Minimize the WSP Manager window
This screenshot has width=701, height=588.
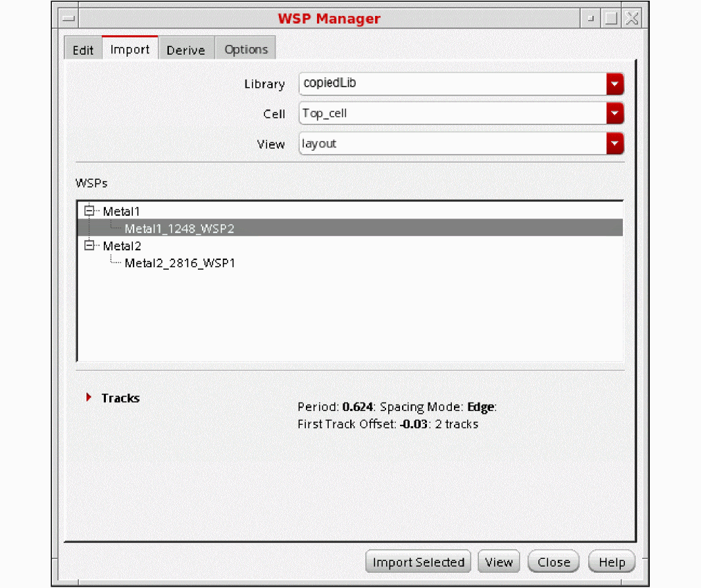click(590, 19)
